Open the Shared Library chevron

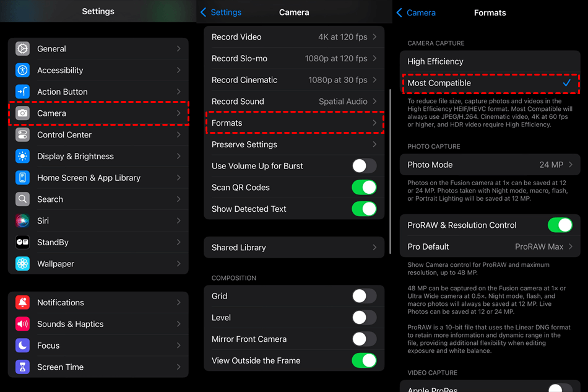[374, 248]
